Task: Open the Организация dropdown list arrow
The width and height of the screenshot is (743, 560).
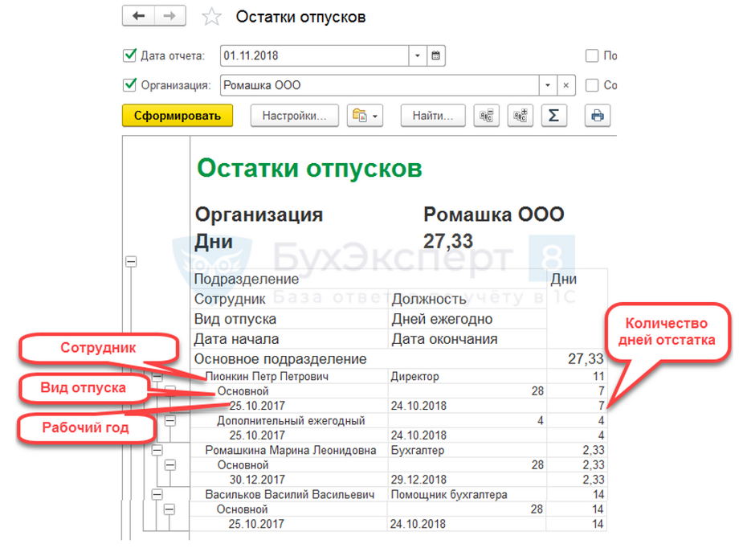Action: [x=548, y=85]
